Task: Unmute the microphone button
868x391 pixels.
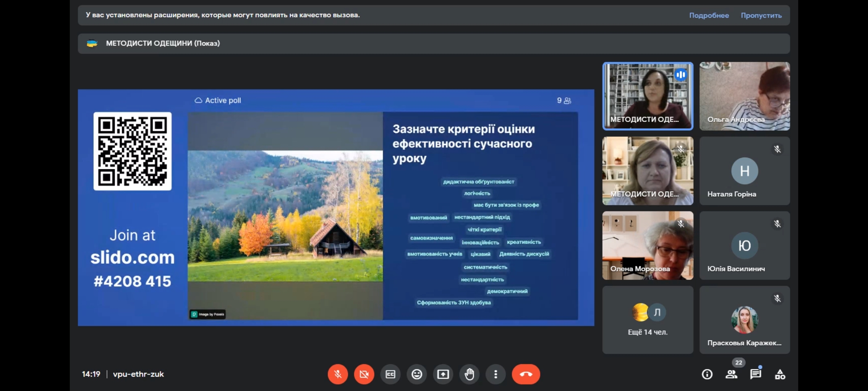Action: click(x=338, y=374)
